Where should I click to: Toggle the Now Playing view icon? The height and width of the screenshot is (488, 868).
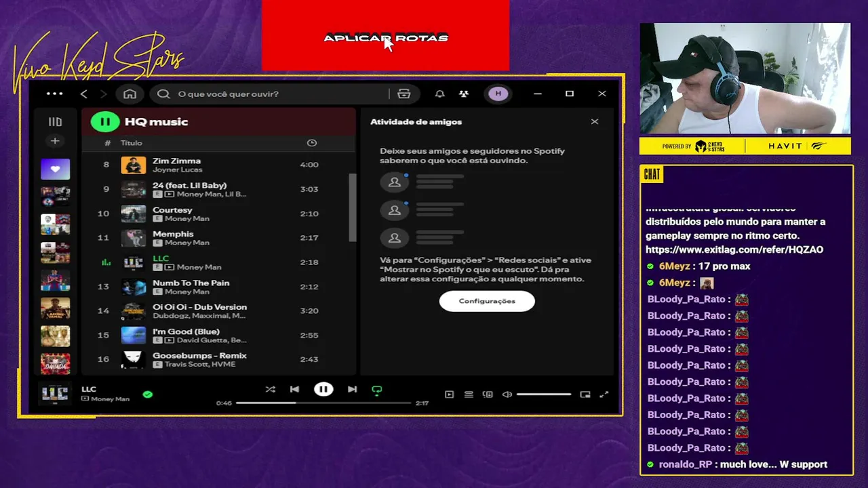(449, 394)
